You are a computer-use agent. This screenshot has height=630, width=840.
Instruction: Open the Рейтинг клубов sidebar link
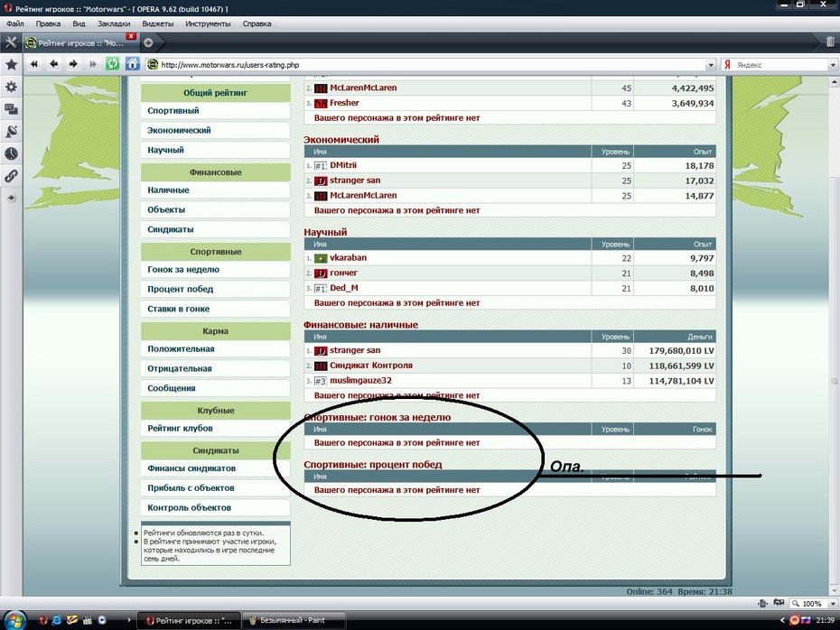[x=180, y=429]
